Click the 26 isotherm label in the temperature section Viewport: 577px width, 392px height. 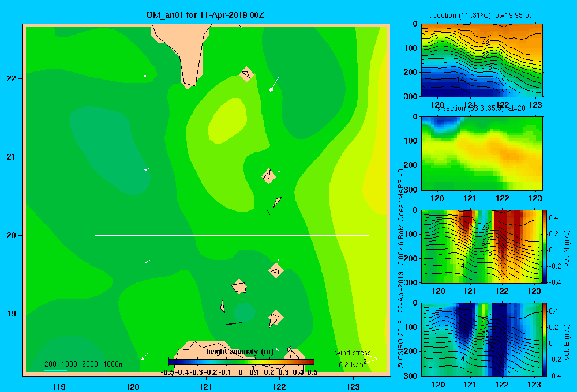tap(485, 41)
